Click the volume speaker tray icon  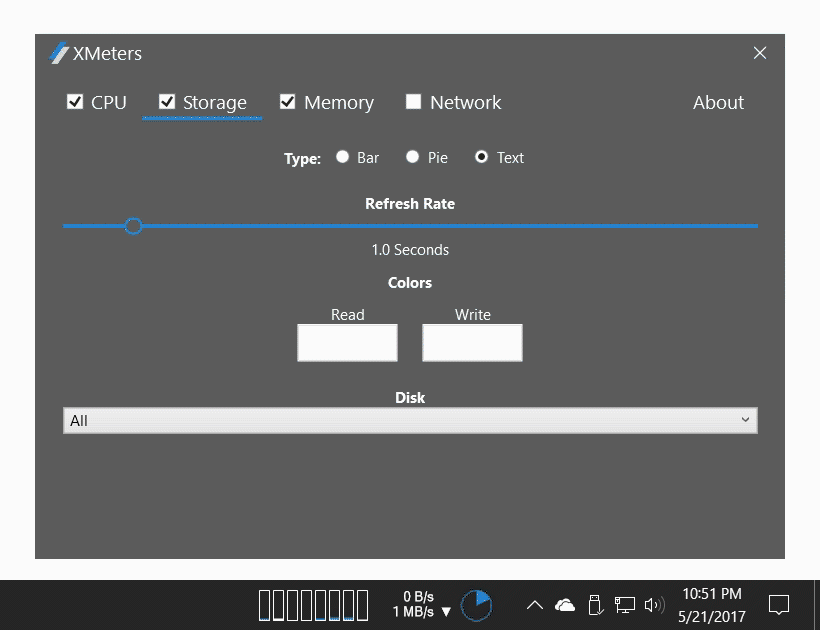tap(655, 605)
